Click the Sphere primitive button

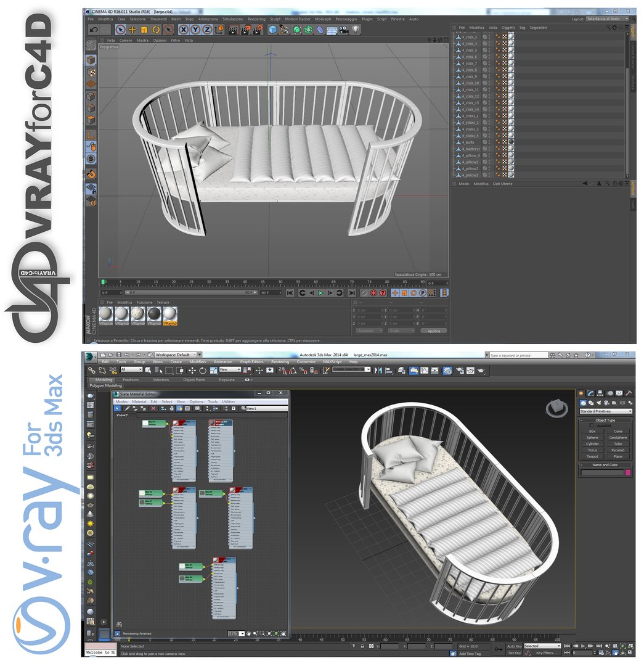click(592, 438)
